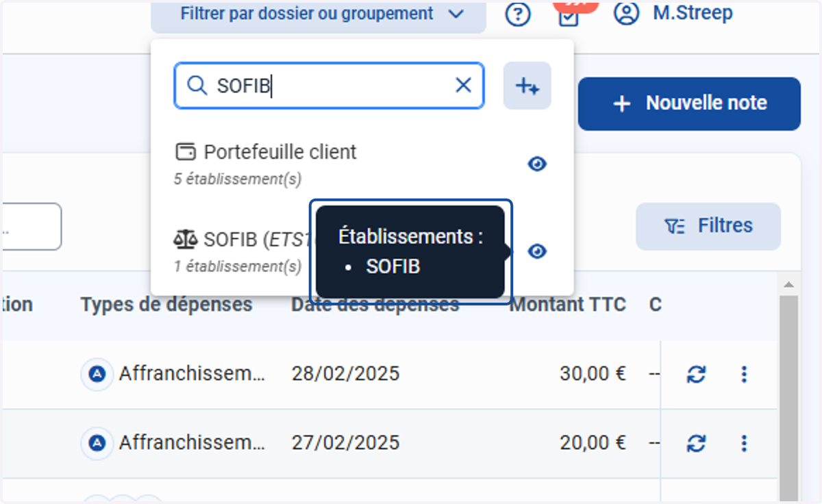Open the Filtres button
Viewport: 822px width, 504px height.
click(x=708, y=226)
